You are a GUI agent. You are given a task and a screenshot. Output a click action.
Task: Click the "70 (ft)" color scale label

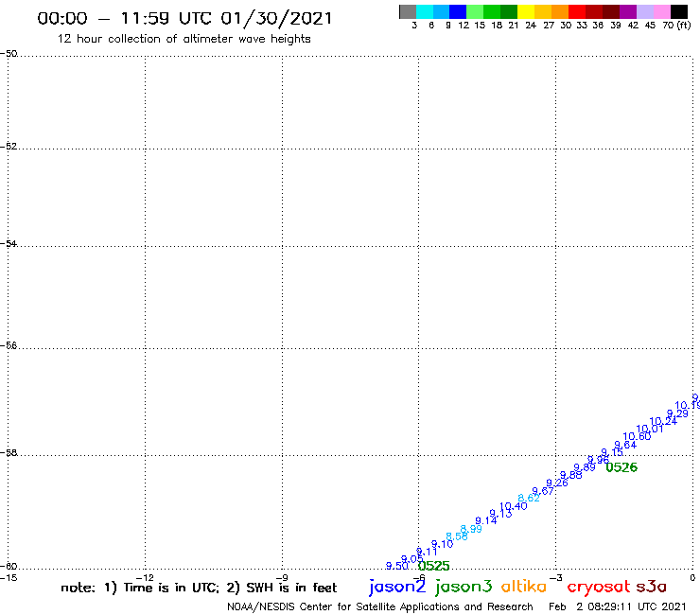pos(676,25)
